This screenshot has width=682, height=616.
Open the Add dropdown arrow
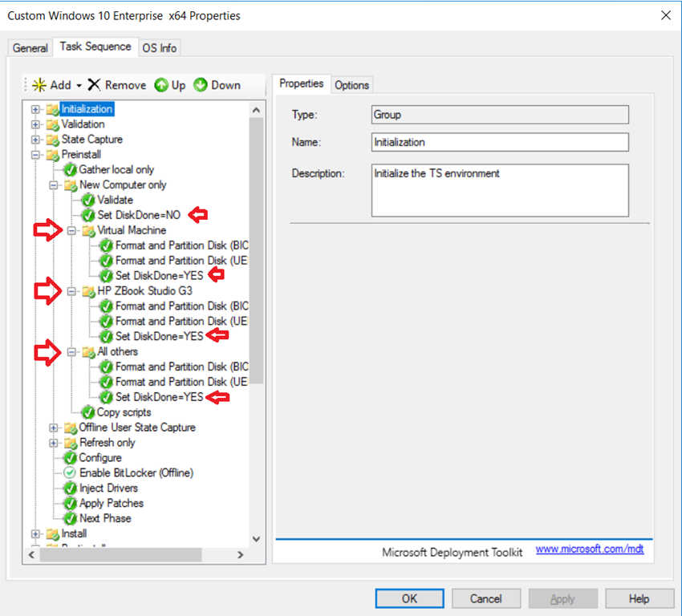pyautogui.click(x=79, y=86)
